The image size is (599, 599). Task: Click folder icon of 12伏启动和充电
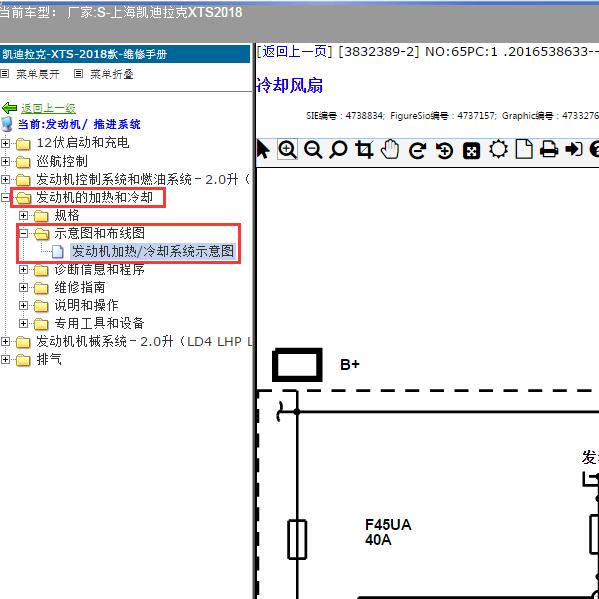[x=23, y=144]
